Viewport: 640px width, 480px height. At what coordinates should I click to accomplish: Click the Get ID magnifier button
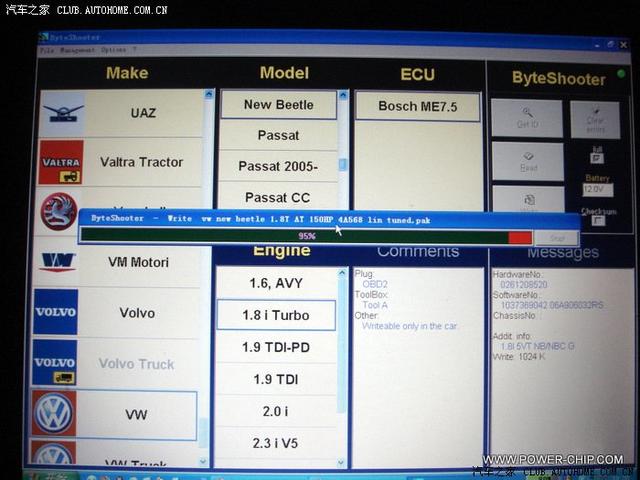[x=527, y=118]
